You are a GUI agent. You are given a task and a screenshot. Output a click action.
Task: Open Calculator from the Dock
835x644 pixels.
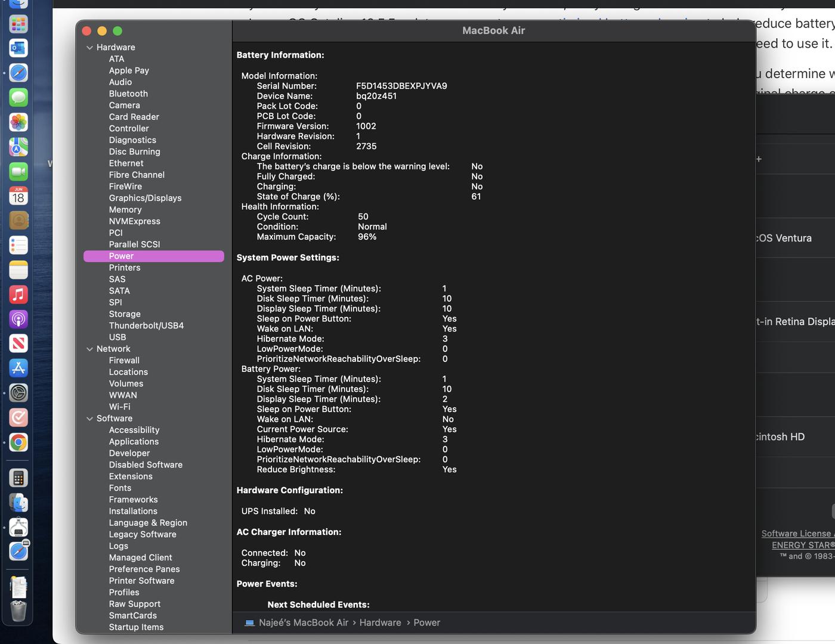coord(18,478)
